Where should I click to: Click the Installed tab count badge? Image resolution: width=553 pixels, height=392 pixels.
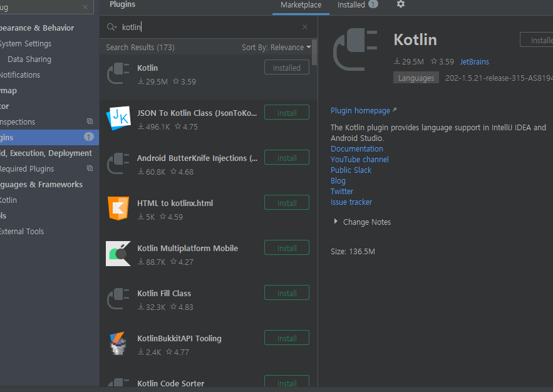(373, 4)
